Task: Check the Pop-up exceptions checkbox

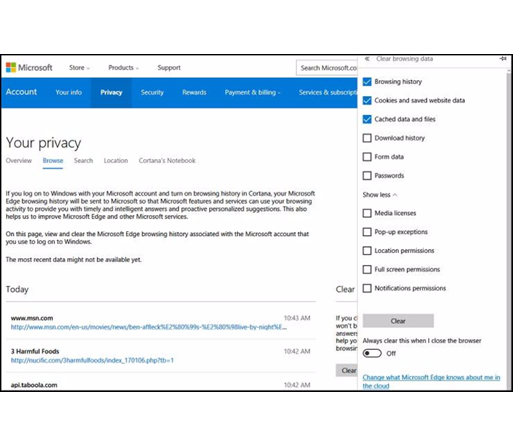Action: point(367,232)
